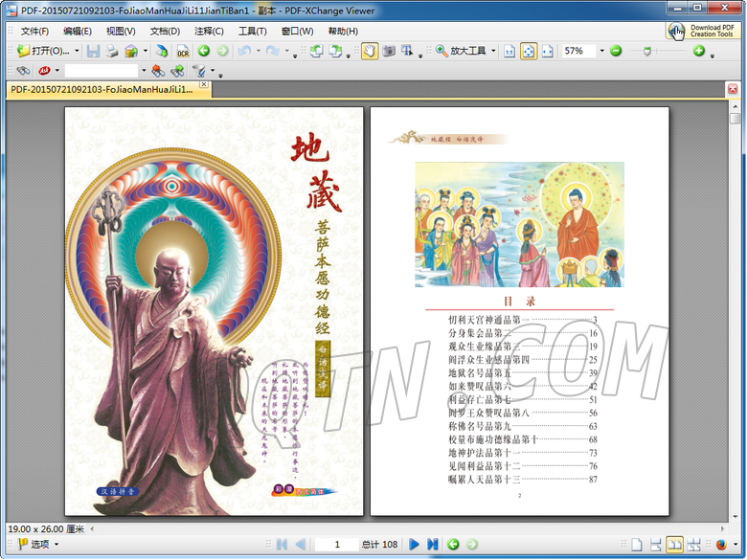Image resolution: width=747 pixels, height=560 pixels.
Task: Run OCR on the document
Action: (x=182, y=51)
